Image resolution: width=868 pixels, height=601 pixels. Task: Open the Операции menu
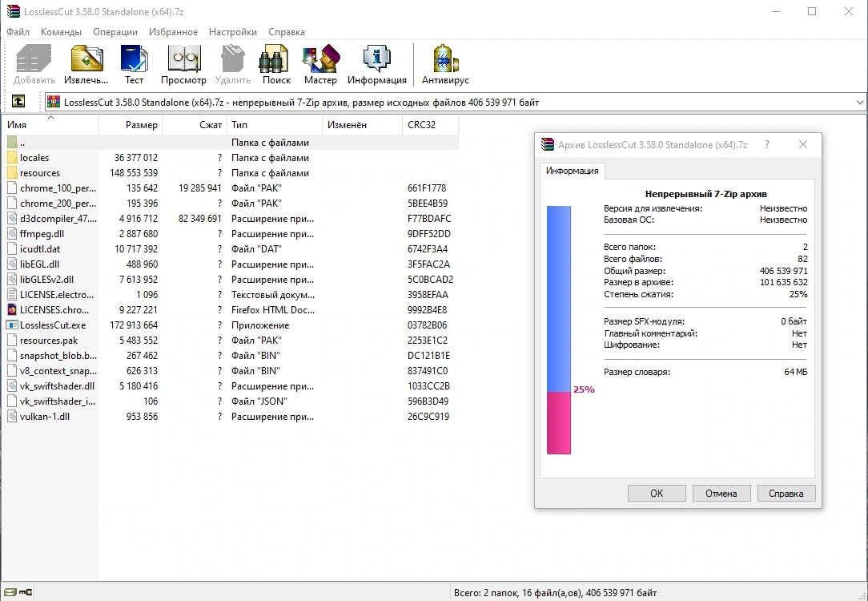coord(115,32)
